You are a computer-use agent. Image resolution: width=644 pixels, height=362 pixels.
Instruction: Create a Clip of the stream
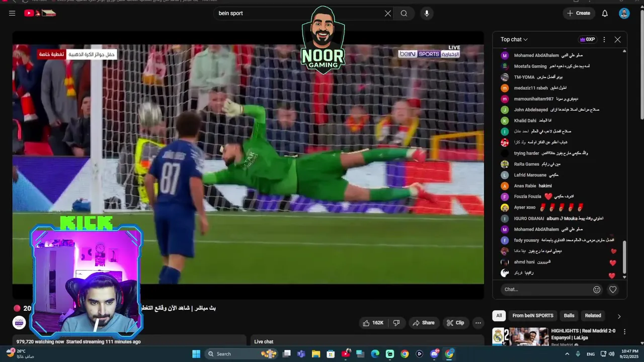[x=455, y=323]
